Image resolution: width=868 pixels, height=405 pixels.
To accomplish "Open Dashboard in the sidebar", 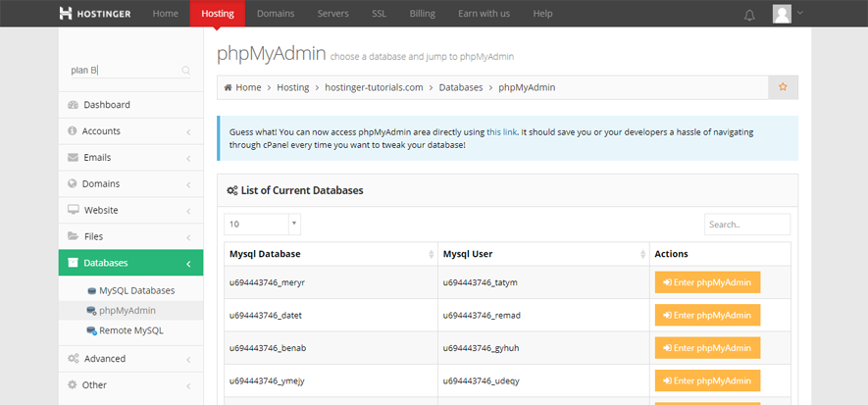I will point(130,105).
